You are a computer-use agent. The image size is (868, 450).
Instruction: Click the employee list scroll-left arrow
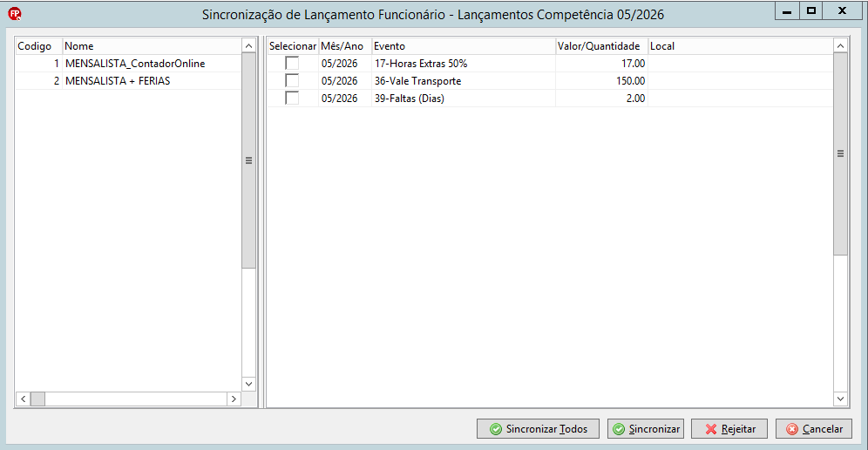(24, 399)
